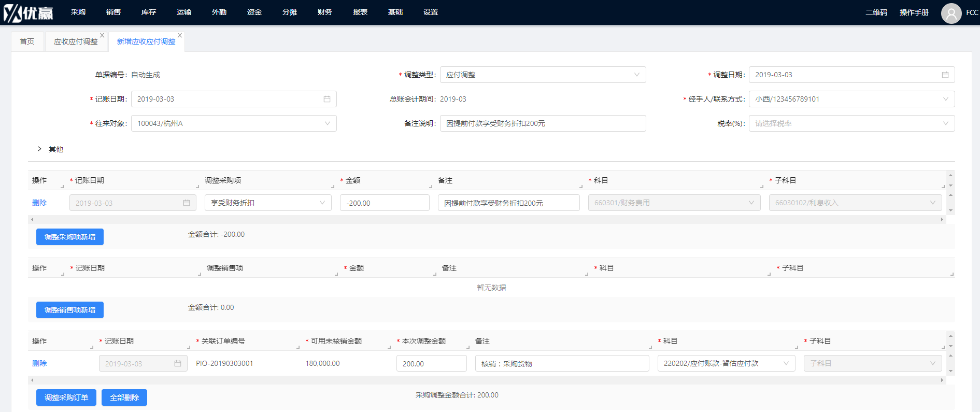This screenshot has height=412, width=980.
Task: Click 采购调整金额合计: 200.00 text
Action: (x=457, y=395)
